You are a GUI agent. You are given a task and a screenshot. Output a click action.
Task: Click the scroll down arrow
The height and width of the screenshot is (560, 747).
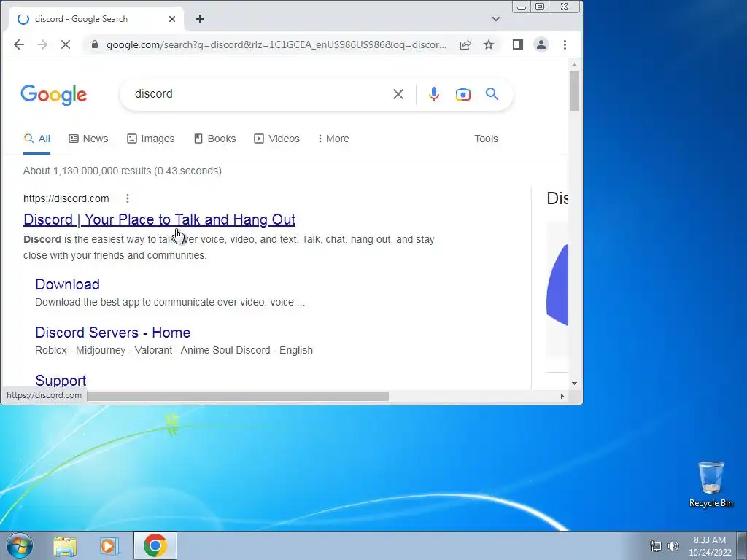574,384
